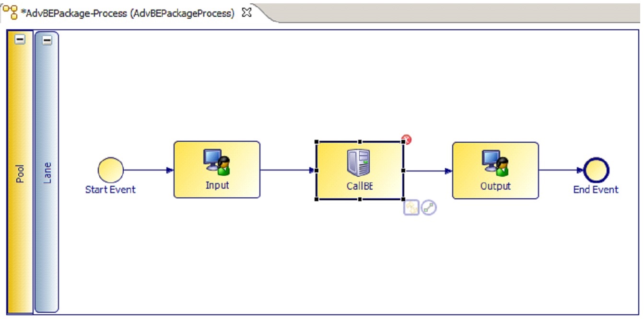Click the Start Event label

(x=110, y=190)
